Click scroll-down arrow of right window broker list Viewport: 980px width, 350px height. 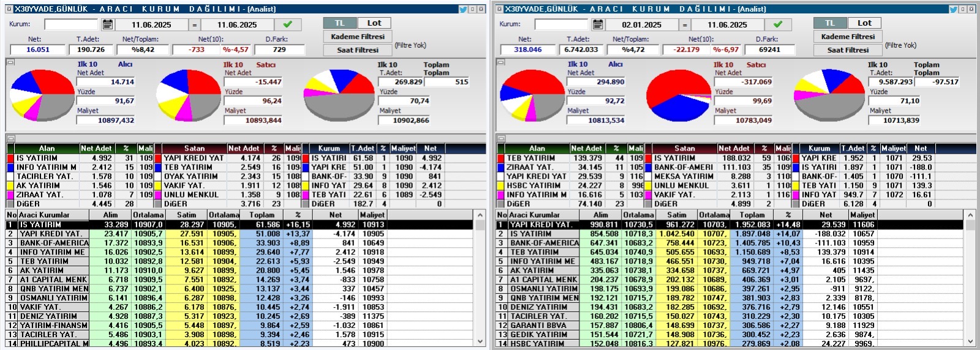pyautogui.click(x=970, y=341)
